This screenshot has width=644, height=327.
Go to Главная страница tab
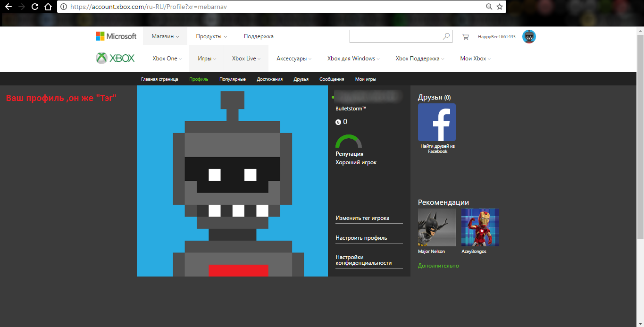pyautogui.click(x=159, y=79)
